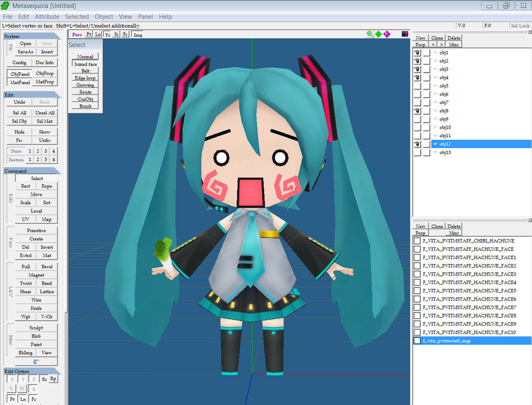
Task: Click the Doc Info button
Action: click(45, 63)
